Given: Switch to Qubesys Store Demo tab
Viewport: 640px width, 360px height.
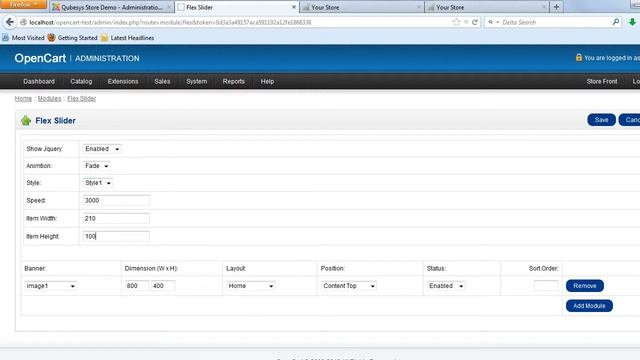Looking at the screenshot, I should coord(111,7).
